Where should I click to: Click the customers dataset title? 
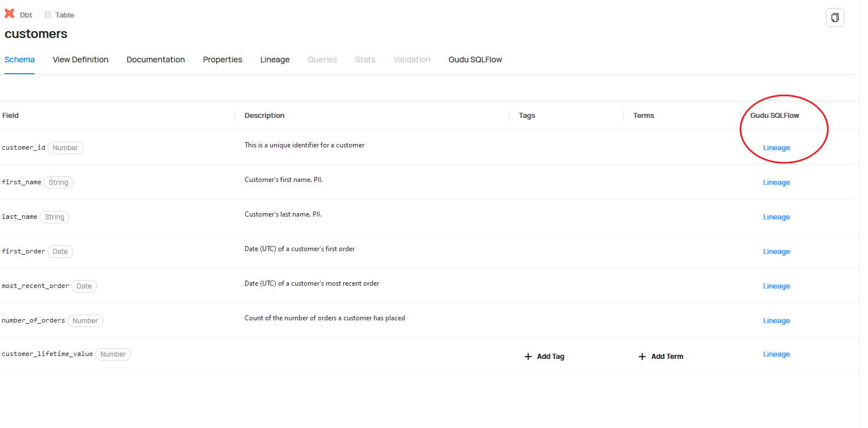click(x=36, y=34)
